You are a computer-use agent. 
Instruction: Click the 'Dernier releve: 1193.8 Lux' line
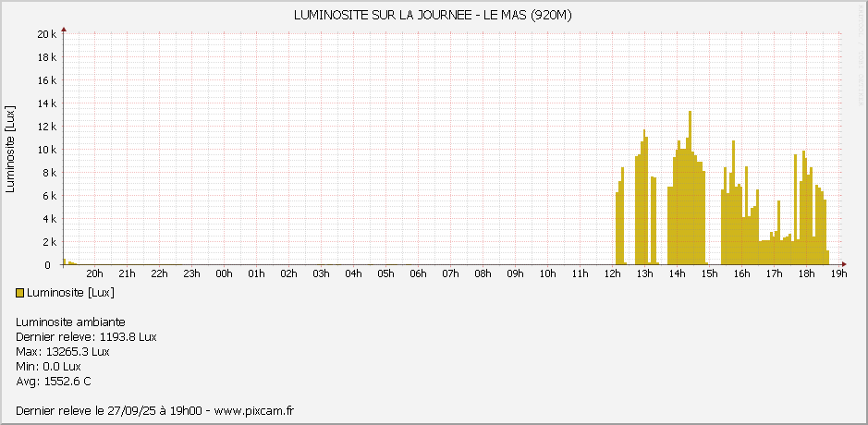click(86, 337)
